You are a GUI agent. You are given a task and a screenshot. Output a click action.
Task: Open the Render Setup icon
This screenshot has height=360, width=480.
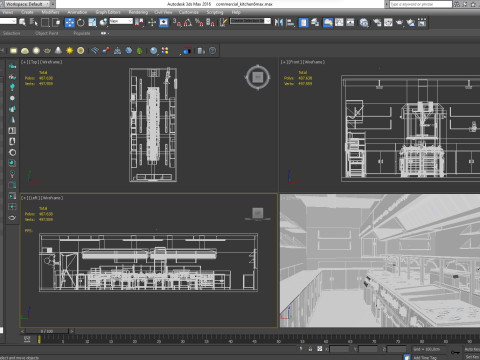[x=377, y=22]
